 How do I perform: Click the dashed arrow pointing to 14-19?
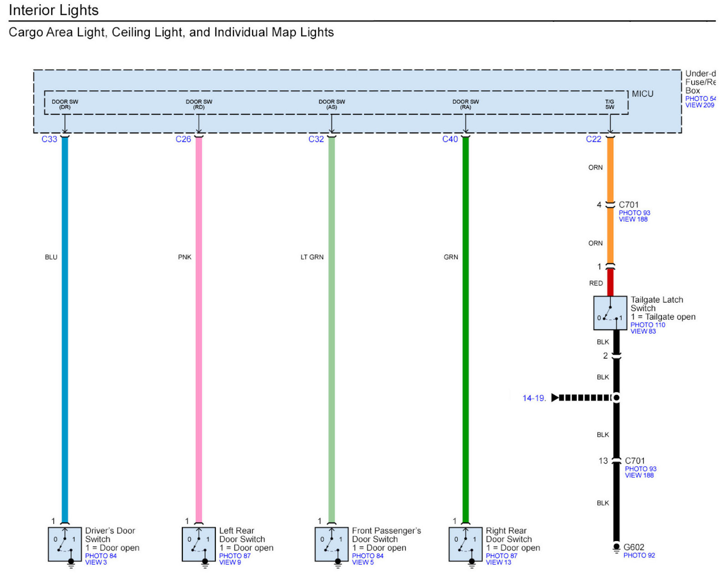click(581, 398)
